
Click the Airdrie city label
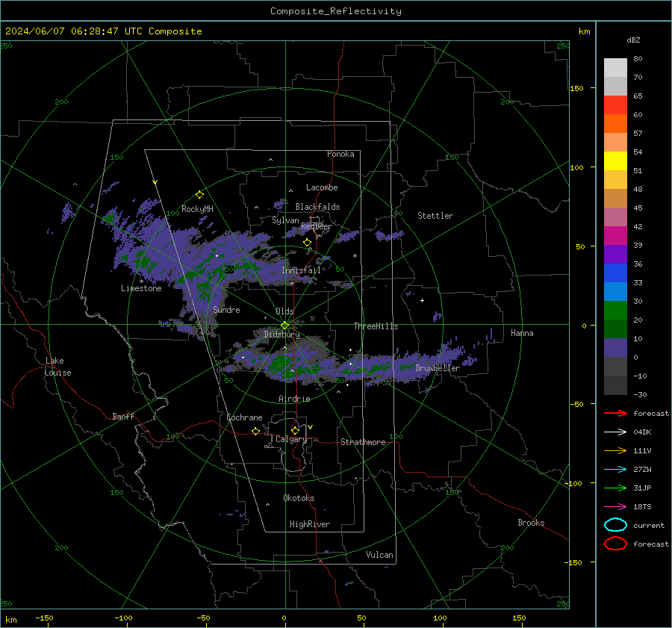294,399
